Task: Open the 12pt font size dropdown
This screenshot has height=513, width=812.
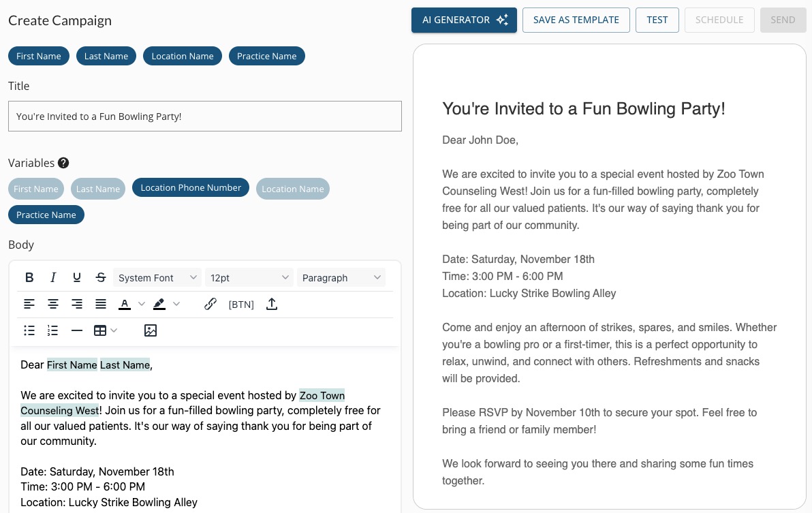Action: 249,278
